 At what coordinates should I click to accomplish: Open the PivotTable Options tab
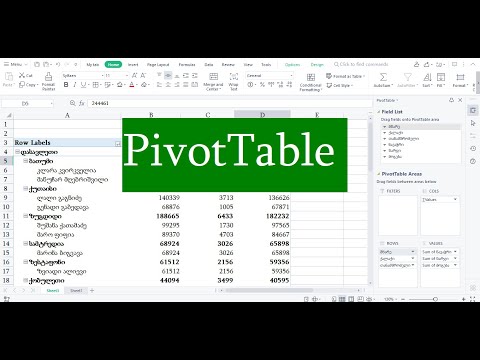point(292,65)
